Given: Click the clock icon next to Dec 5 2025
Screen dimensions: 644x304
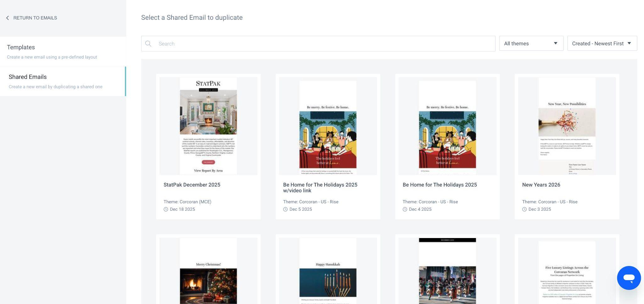Looking at the screenshot, I should point(285,209).
